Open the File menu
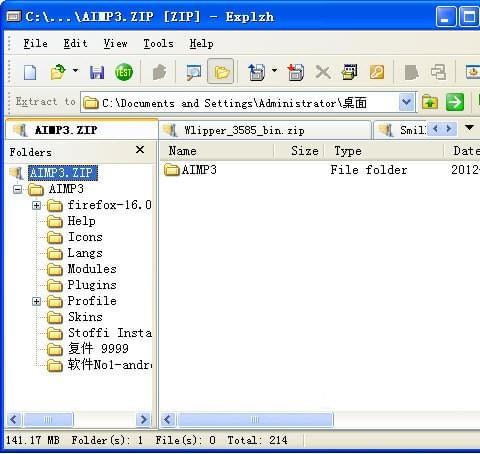 [35, 43]
